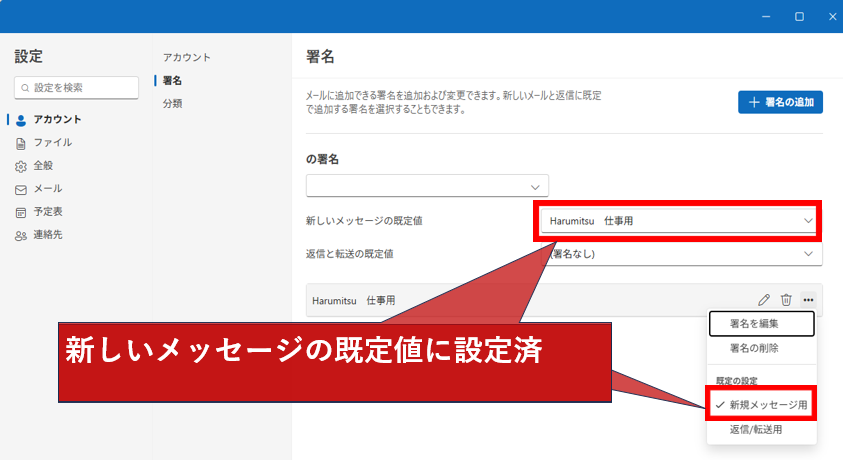Screen dimensions: 843x460
Task: Choose 署名を編集 from context menu
Action: tap(761, 324)
